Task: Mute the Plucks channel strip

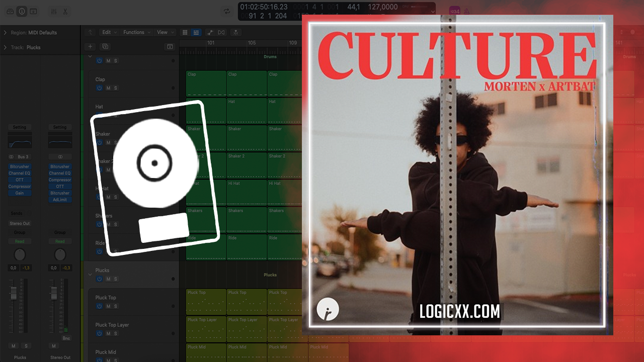Action: click(x=14, y=346)
